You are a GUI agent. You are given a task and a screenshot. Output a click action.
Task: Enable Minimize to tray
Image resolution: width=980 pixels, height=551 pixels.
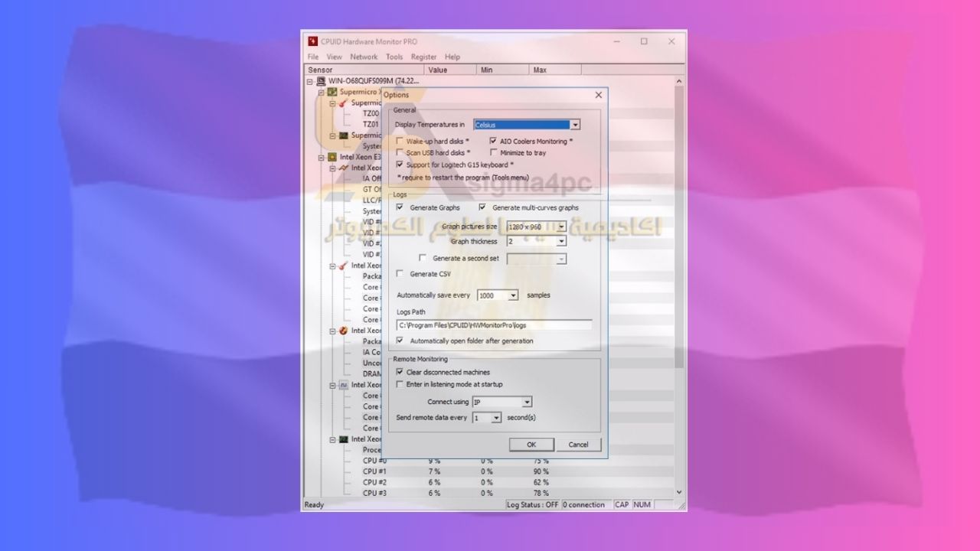coord(493,153)
